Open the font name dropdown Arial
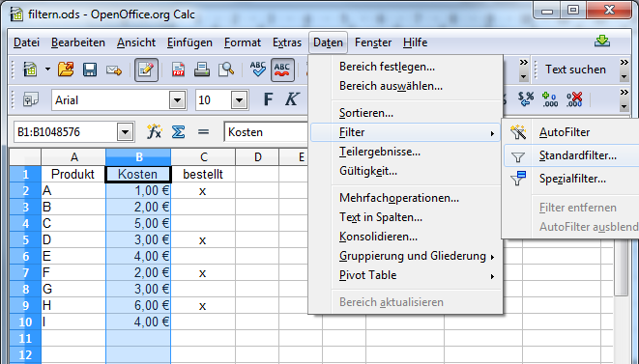The image size is (639, 364). tap(177, 100)
